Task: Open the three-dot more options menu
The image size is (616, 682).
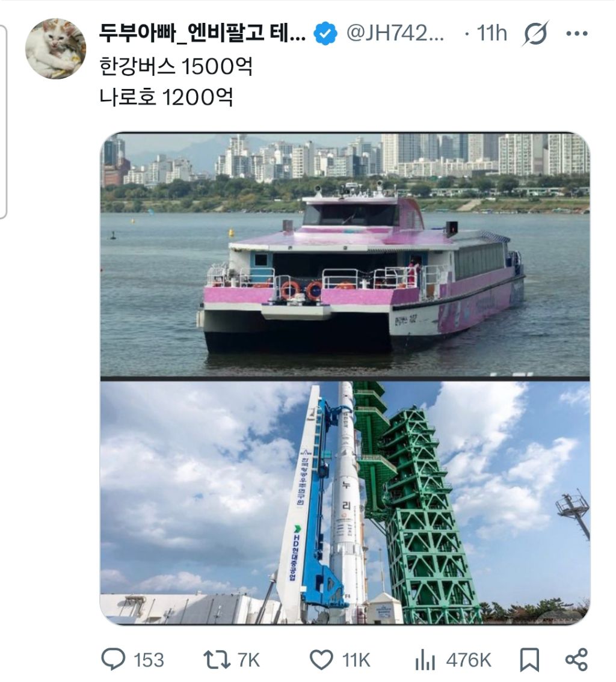Action: 577,34
